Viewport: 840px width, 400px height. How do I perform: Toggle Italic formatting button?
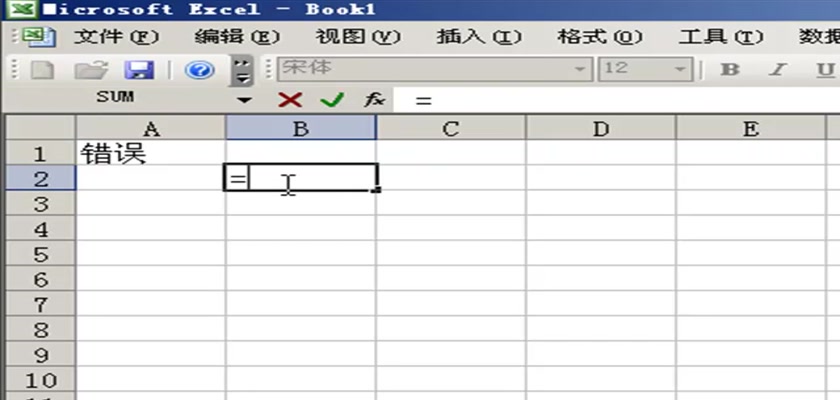[778, 70]
